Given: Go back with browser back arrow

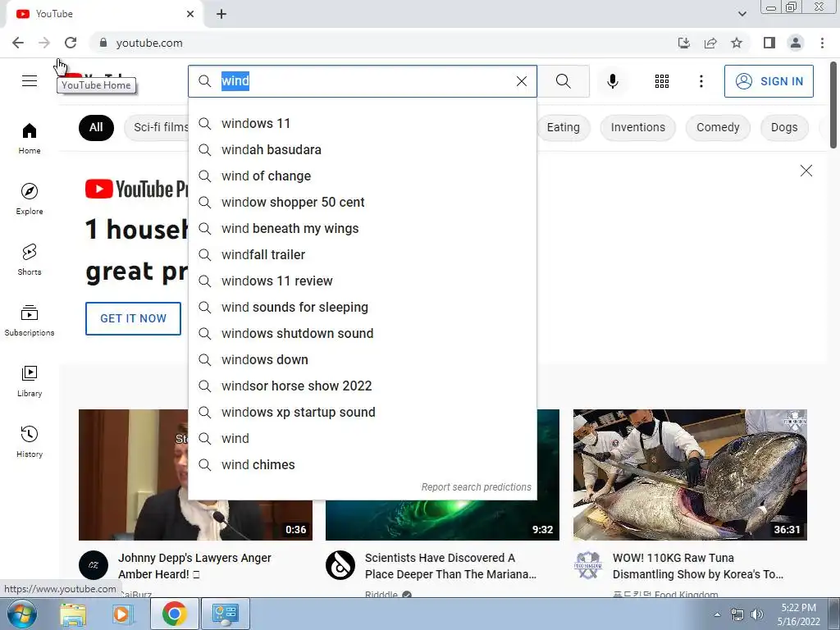Looking at the screenshot, I should 18,43.
